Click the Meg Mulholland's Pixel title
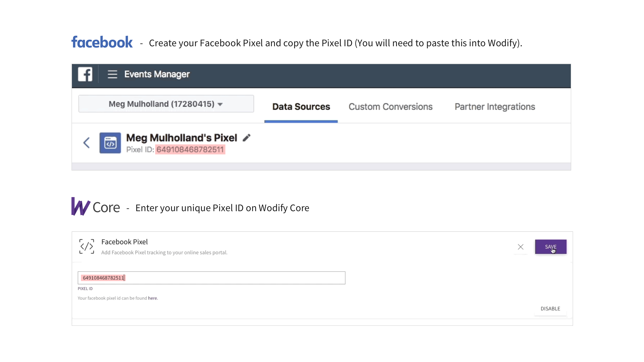This screenshot has width=644, height=362. (x=182, y=138)
